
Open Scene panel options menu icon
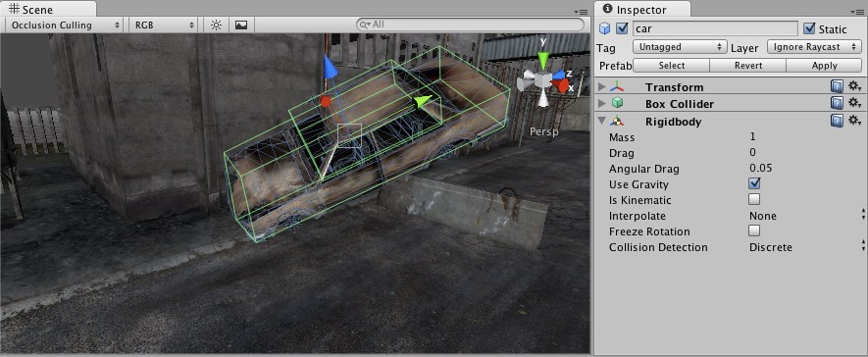581,12
